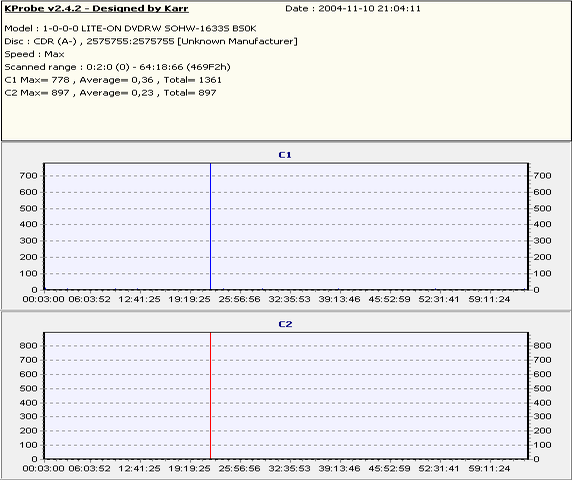Click the Speed : Max line
The width and height of the screenshot is (572, 480).
(34, 54)
